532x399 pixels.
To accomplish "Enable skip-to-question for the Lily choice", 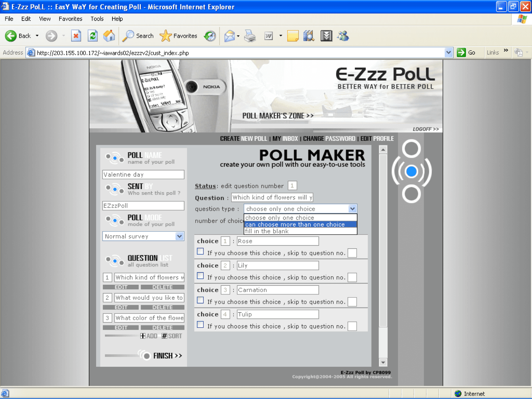I will 200,276.
